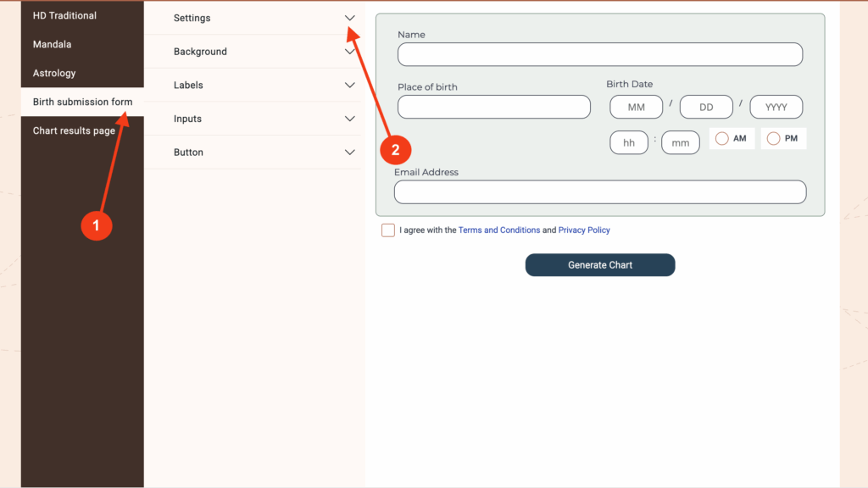Expand the Background section chevron

349,52
